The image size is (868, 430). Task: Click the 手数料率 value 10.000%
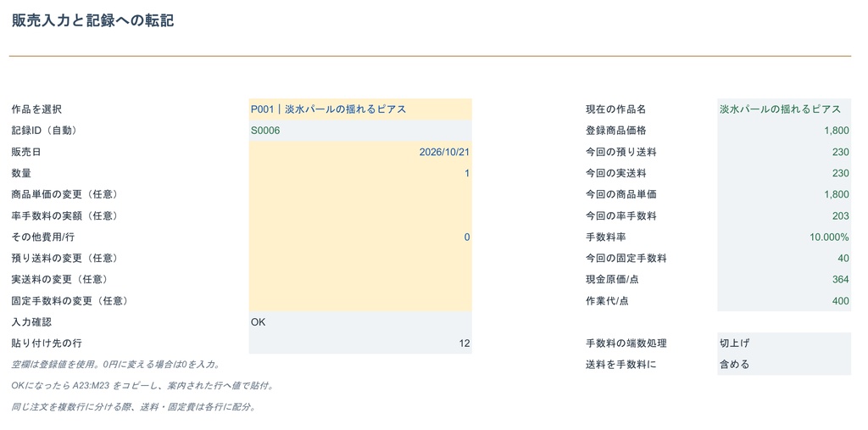(784, 237)
